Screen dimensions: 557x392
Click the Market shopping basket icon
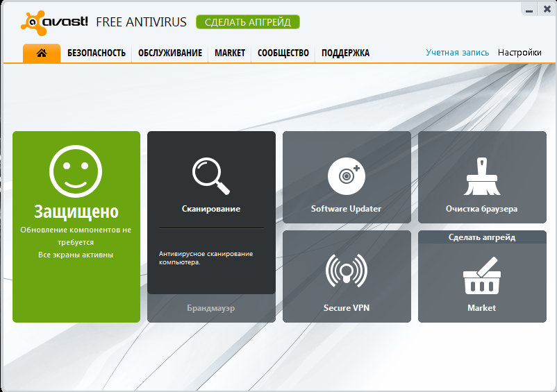pyautogui.click(x=482, y=275)
